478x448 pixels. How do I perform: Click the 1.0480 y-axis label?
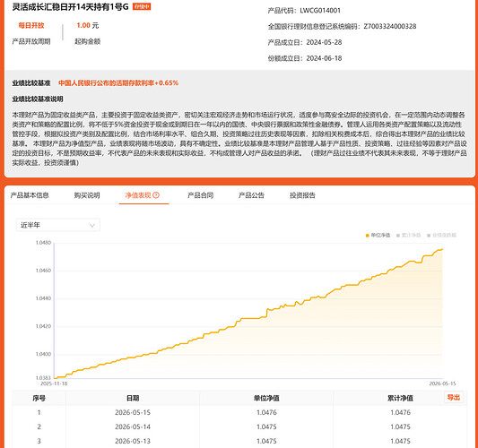[x=43, y=243]
